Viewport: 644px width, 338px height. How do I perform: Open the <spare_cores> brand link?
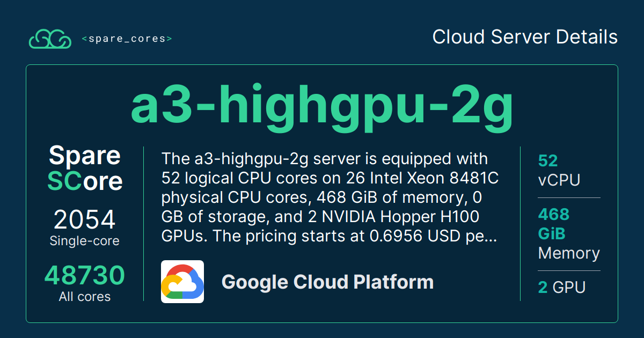point(127,38)
